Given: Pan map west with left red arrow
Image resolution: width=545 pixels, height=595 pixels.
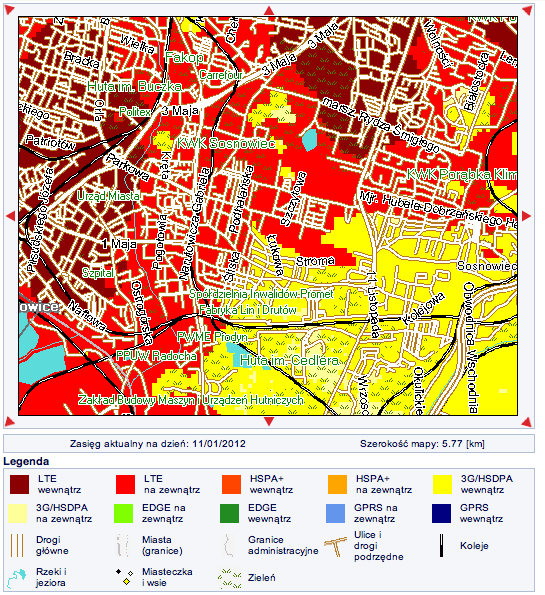Looking at the screenshot, I should (11, 216).
